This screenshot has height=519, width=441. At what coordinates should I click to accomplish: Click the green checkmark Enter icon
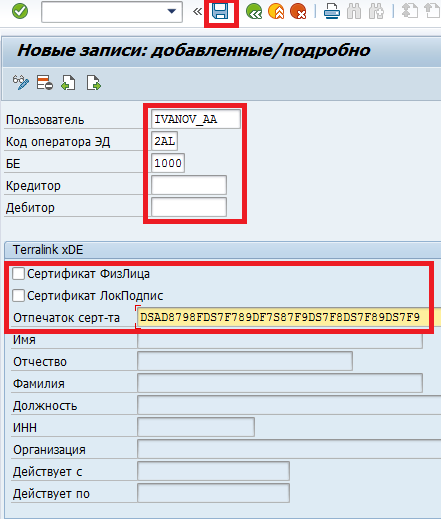tap(20, 12)
